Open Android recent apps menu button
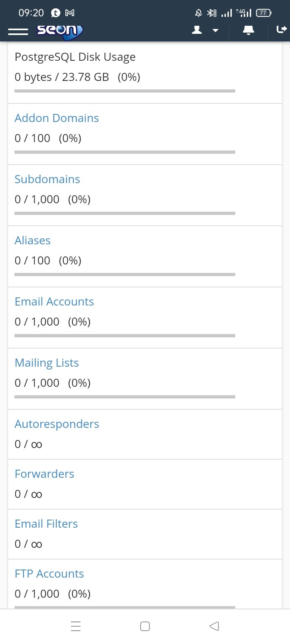 [76, 626]
